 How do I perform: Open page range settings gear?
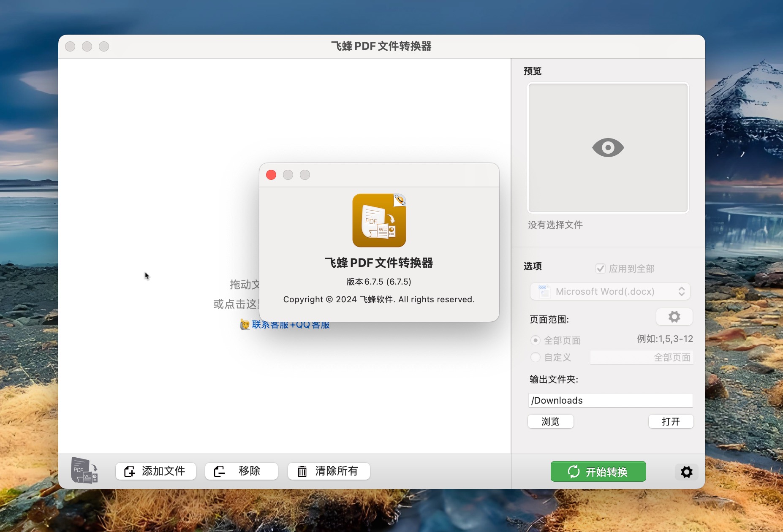(x=674, y=317)
